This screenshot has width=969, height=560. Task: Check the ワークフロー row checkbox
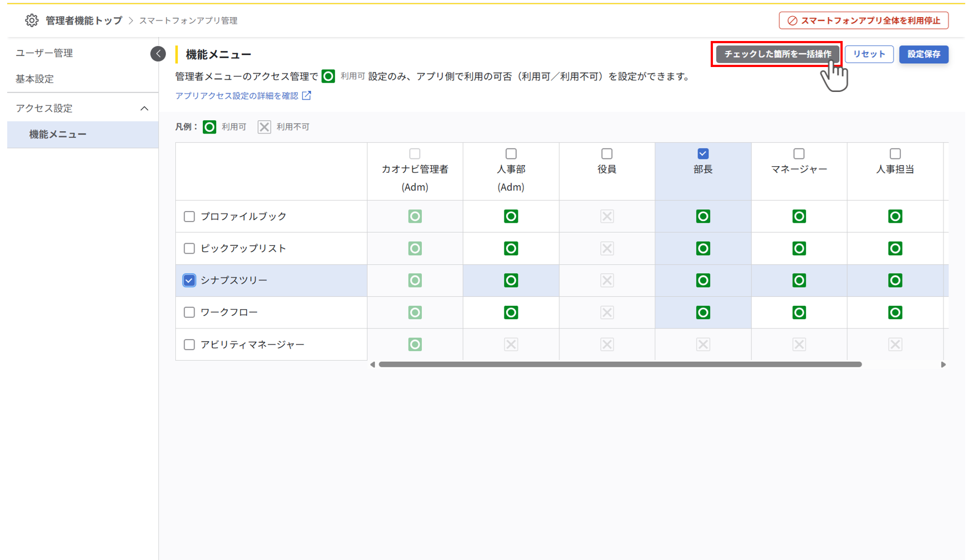pos(189,312)
